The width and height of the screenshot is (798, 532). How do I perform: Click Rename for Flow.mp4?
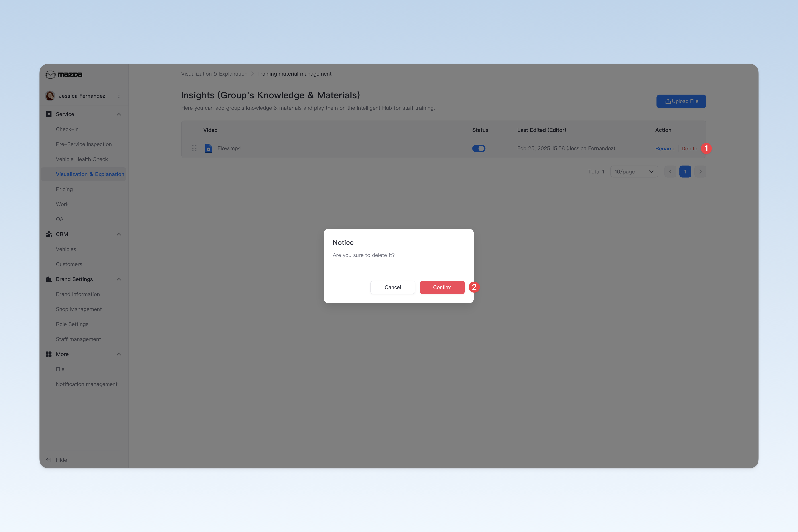click(x=665, y=149)
